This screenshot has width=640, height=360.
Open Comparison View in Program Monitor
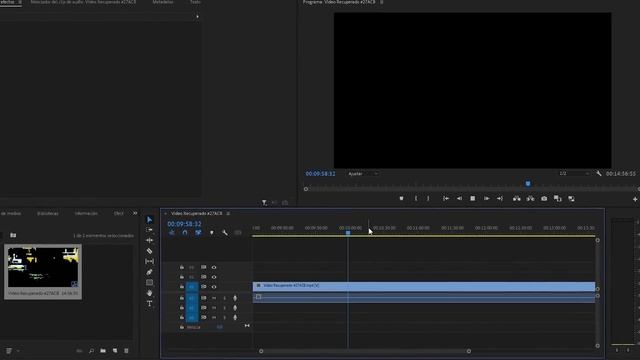[558, 199]
